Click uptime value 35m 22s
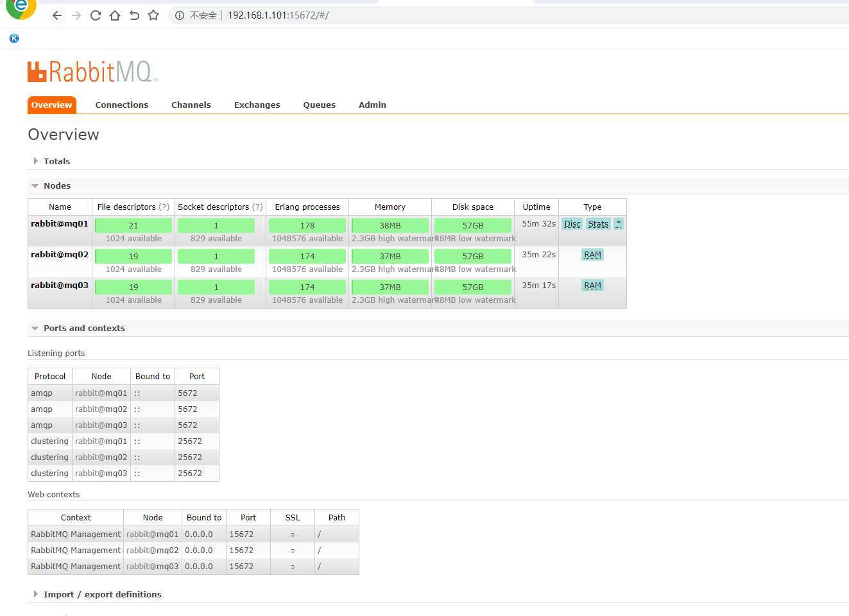The height and width of the screenshot is (616, 849). [539, 254]
